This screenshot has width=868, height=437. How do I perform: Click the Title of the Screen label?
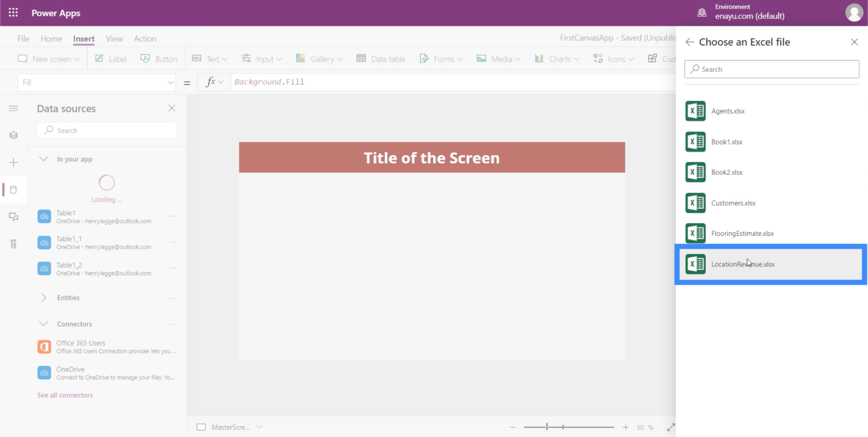[x=432, y=157]
